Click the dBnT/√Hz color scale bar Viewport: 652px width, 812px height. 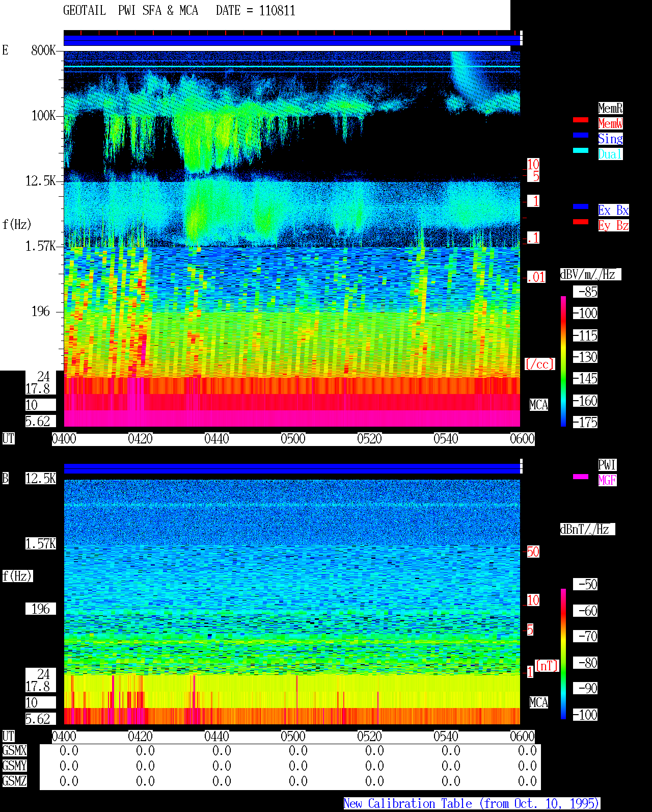pos(563,654)
